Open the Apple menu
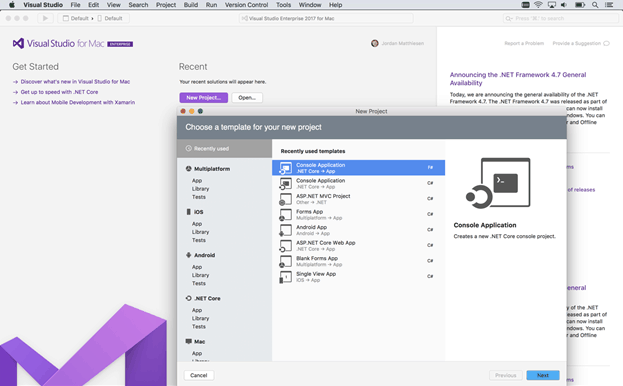 (12, 5)
